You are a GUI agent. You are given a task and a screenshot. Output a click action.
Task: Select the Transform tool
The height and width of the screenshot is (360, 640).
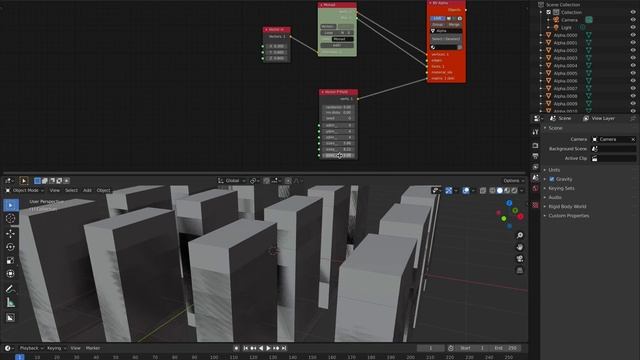(11, 273)
